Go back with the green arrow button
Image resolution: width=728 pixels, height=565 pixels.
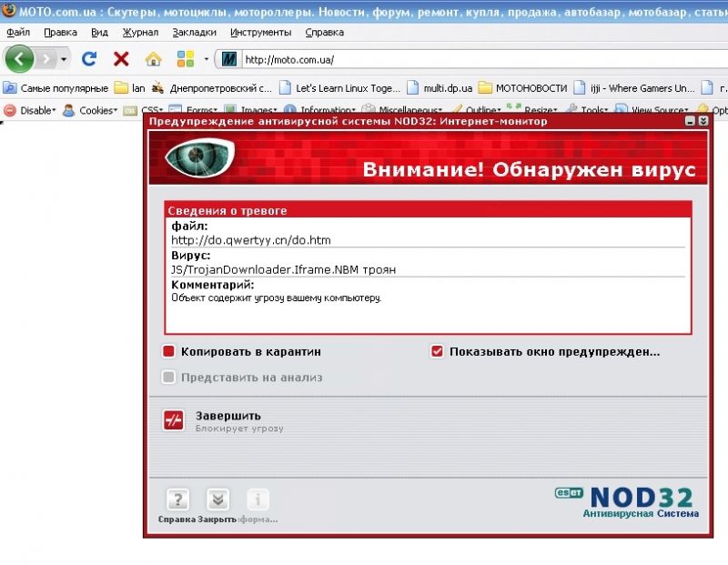(x=19, y=59)
